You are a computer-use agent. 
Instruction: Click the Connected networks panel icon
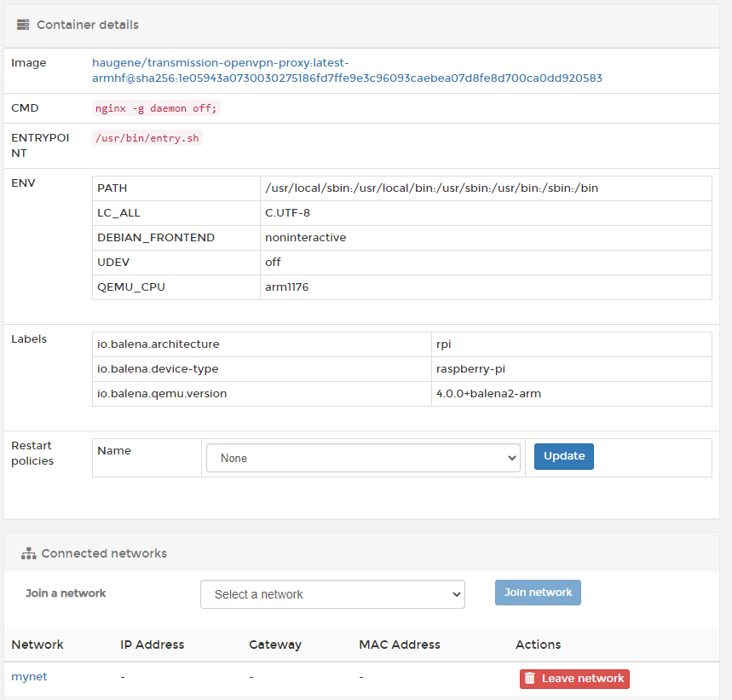tap(28, 552)
